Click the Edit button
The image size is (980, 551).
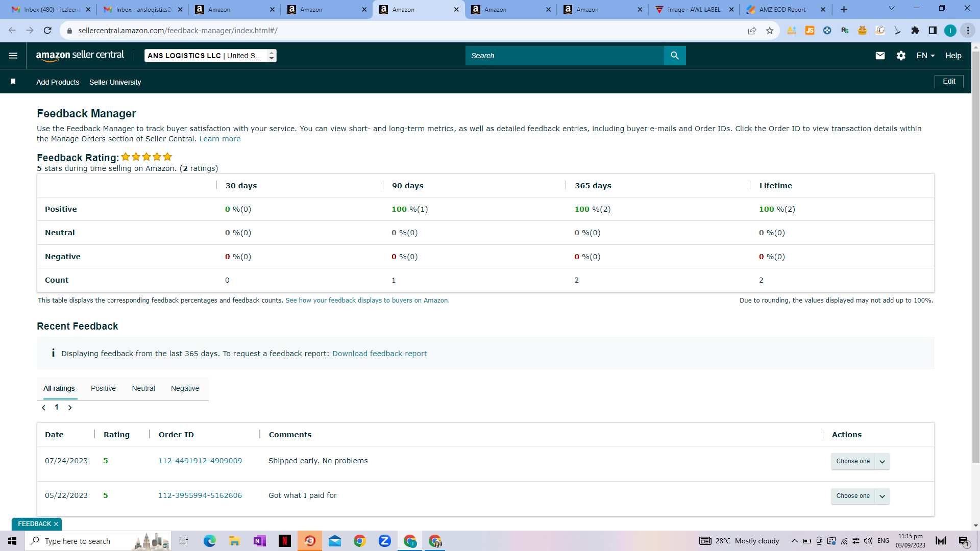(x=949, y=82)
